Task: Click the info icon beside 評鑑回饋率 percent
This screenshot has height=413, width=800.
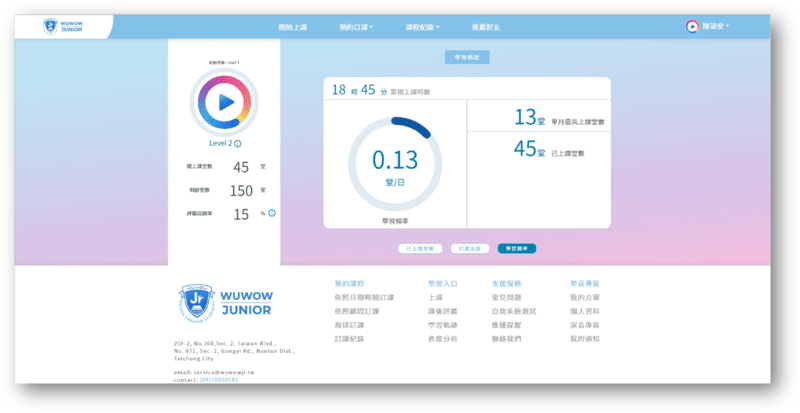Action: coord(272,213)
